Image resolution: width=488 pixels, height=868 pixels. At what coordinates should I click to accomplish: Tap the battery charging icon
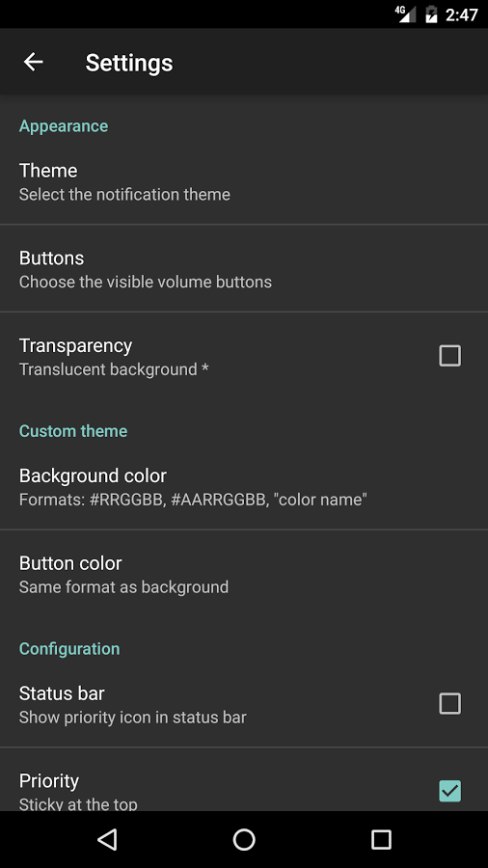431,14
